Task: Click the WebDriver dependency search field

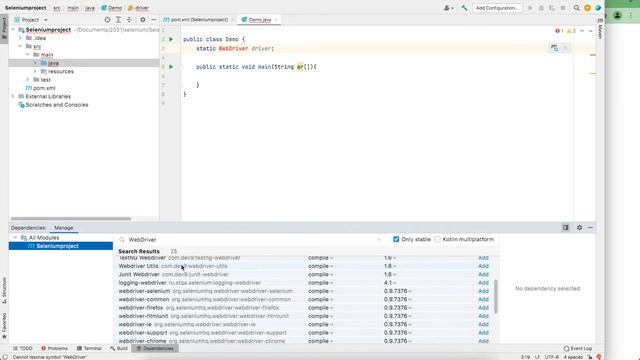Action: 251,240
